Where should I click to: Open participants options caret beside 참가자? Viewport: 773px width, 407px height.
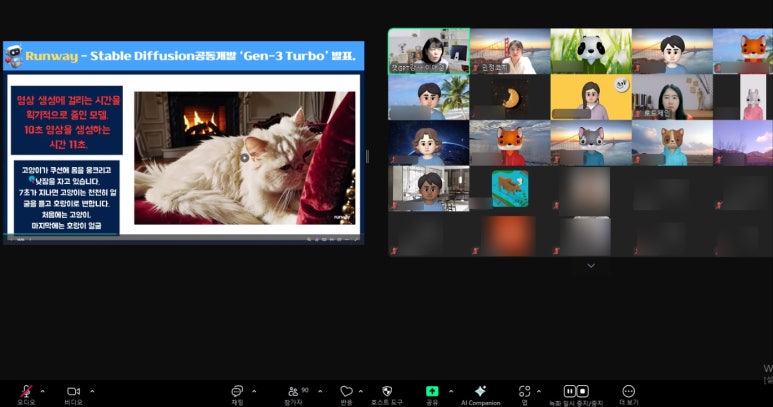[320, 391]
